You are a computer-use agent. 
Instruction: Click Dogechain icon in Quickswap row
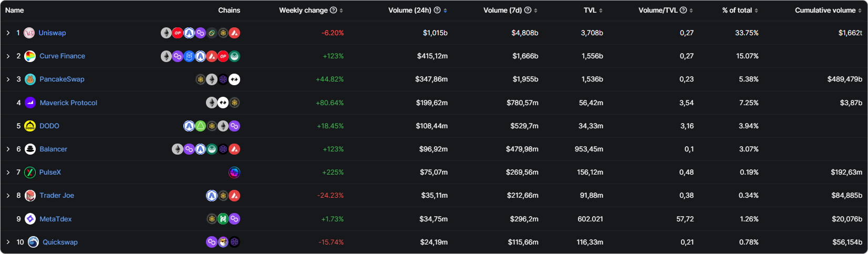pos(223,242)
